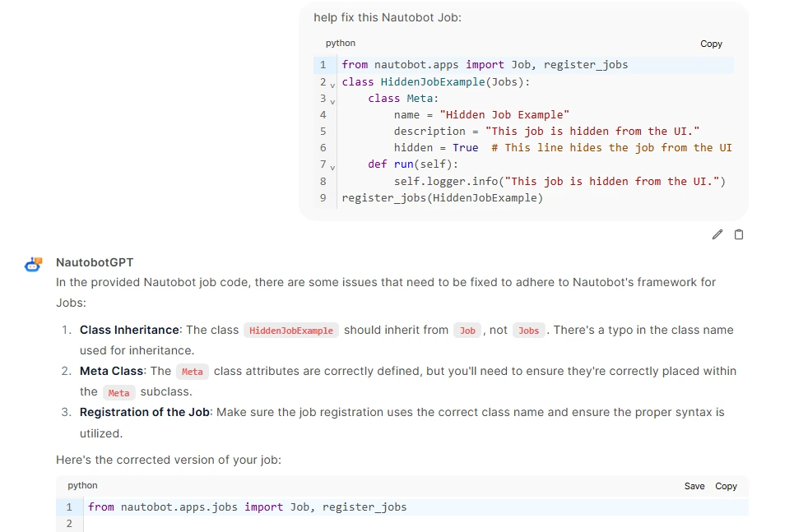Viewport: 794px width, 532px height.
Task: Select the 'from nautobot.apps import Job' code line
Action: point(485,65)
